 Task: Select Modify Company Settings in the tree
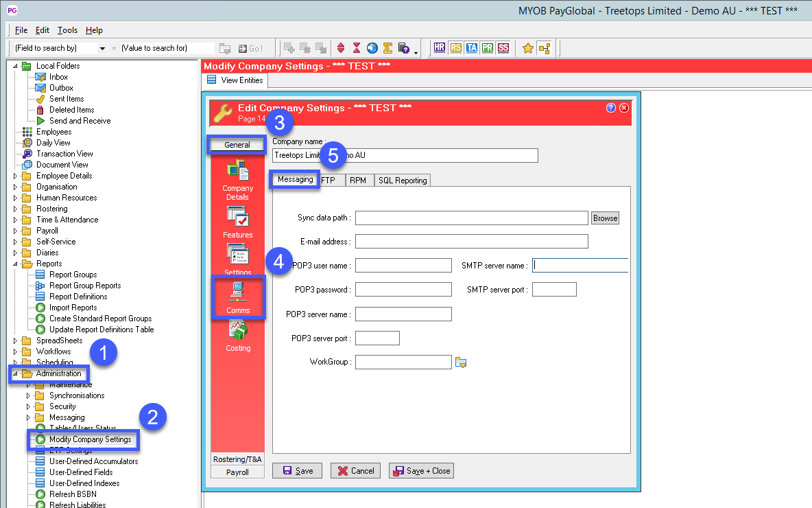coord(90,439)
